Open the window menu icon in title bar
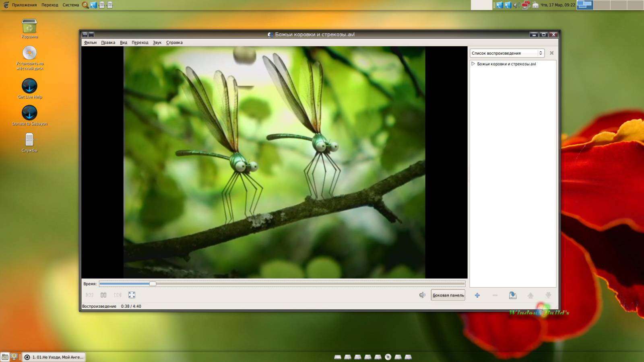The height and width of the screenshot is (362, 644). pyautogui.click(x=85, y=35)
